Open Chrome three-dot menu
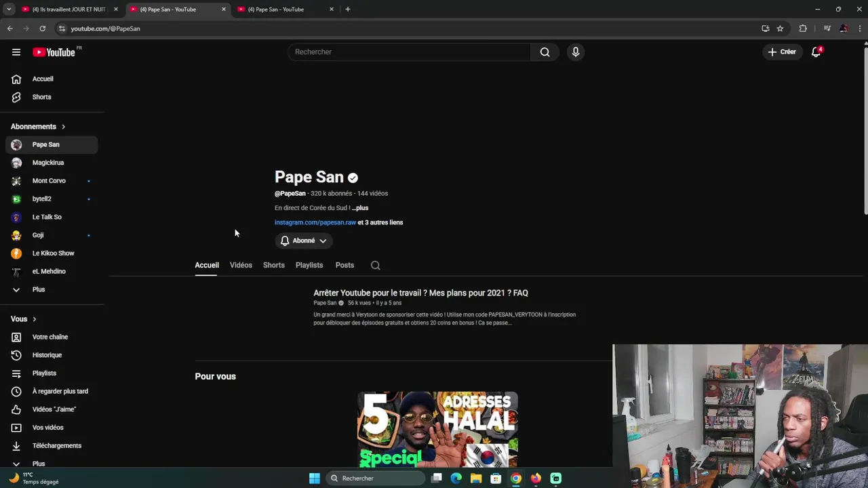This screenshot has width=868, height=488. tap(860, 28)
